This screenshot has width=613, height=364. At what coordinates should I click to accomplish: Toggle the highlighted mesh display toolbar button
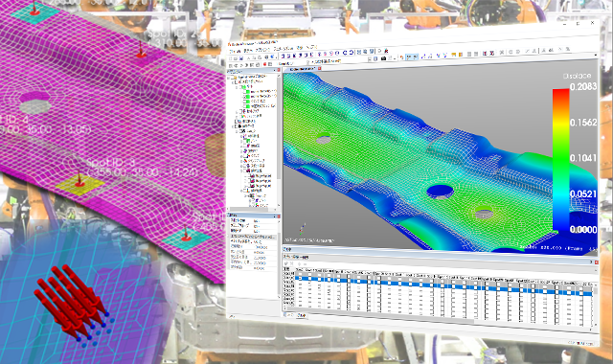pos(412,57)
